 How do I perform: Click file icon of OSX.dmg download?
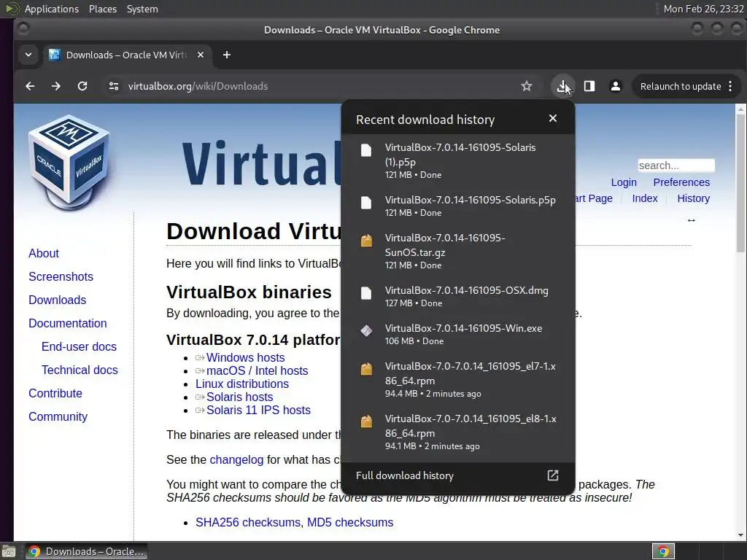(x=366, y=293)
